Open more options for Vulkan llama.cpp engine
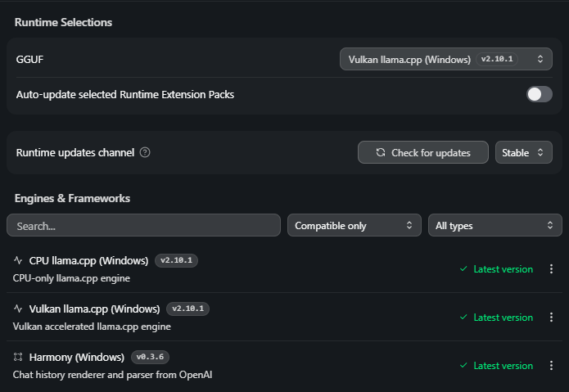569x392 pixels. tap(551, 318)
